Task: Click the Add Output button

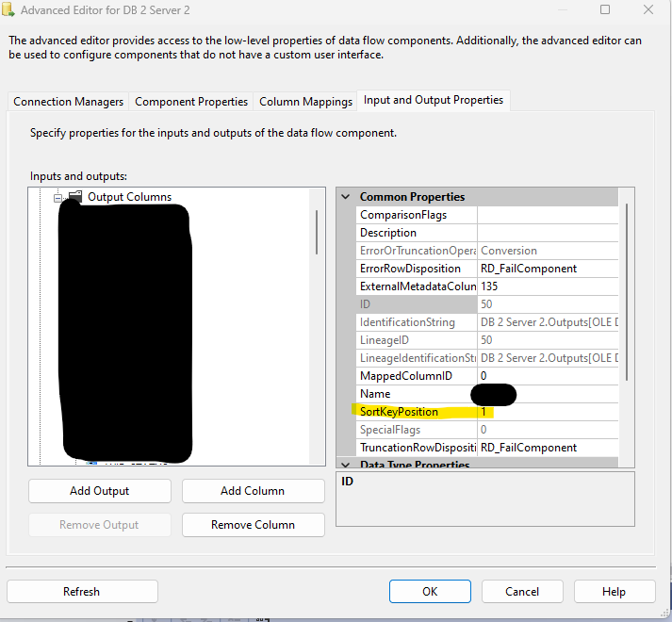Action: pos(99,491)
